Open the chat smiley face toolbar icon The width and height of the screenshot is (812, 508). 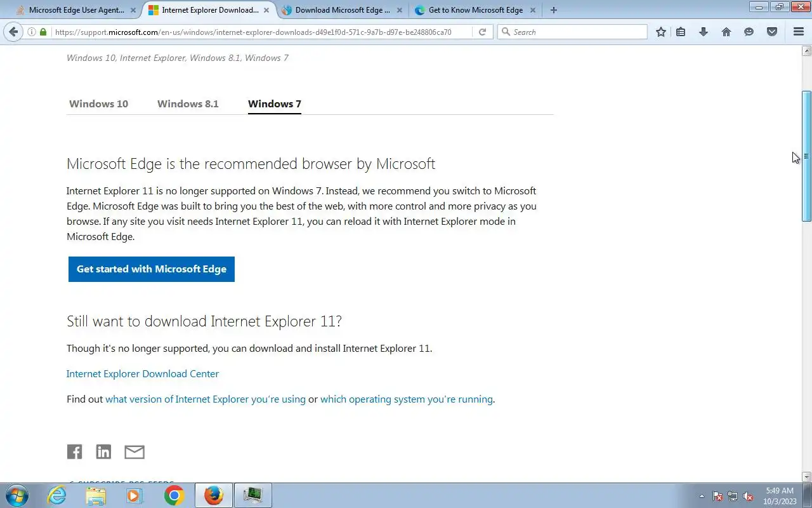point(749,32)
